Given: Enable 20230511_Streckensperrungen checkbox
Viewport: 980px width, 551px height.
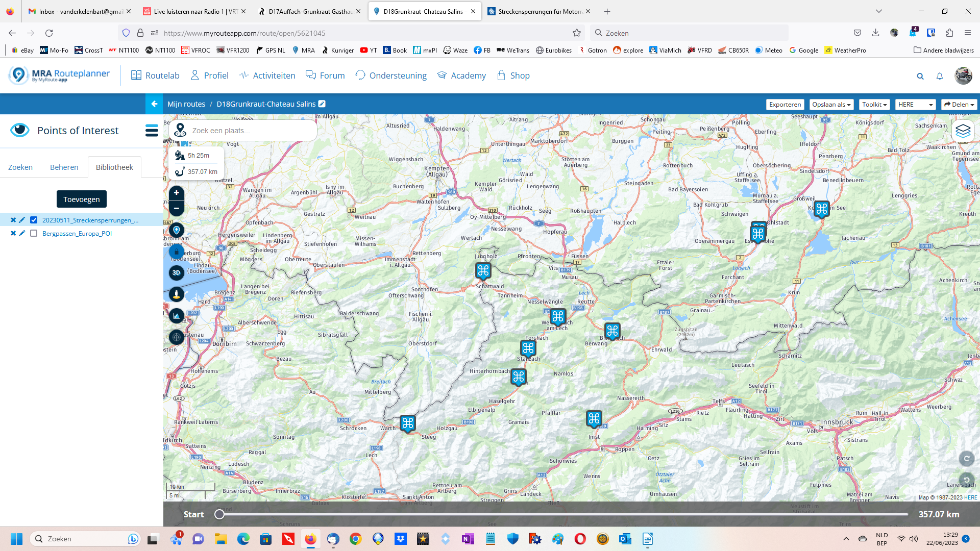Looking at the screenshot, I should coord(34,220).
